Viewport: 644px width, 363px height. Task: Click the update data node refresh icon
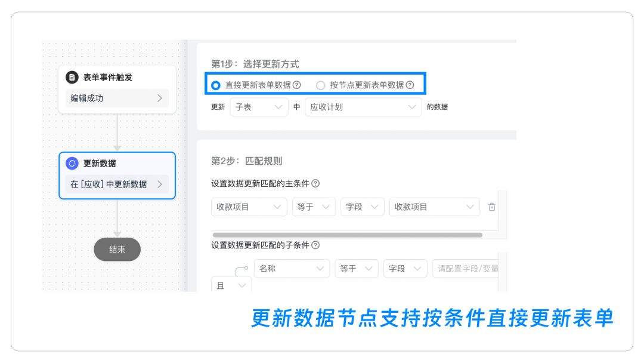[x=72, y=164]
